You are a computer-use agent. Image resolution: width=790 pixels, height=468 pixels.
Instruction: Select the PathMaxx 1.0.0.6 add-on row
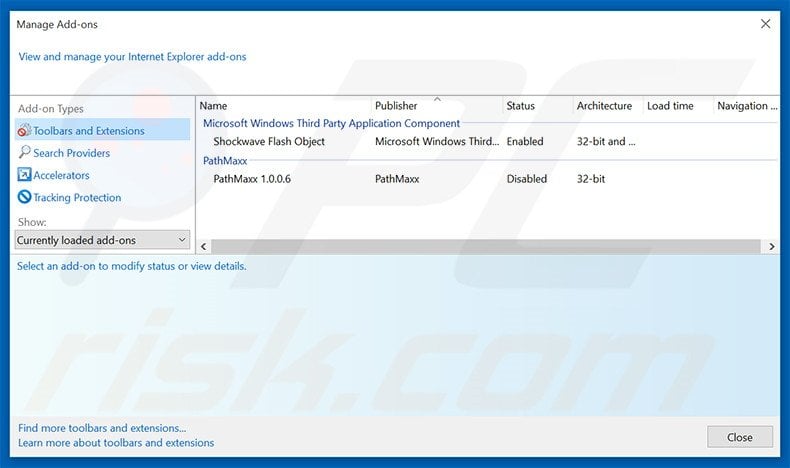click(x=487, y=179)
